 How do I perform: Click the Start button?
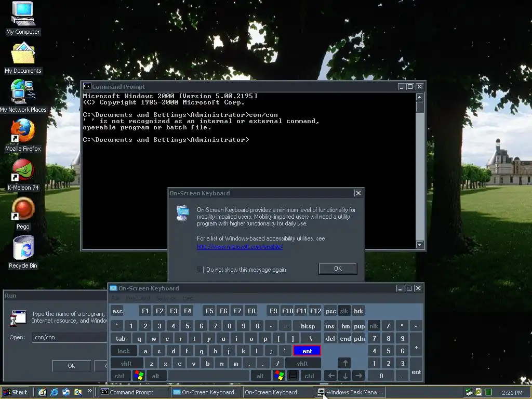(16, 392)
